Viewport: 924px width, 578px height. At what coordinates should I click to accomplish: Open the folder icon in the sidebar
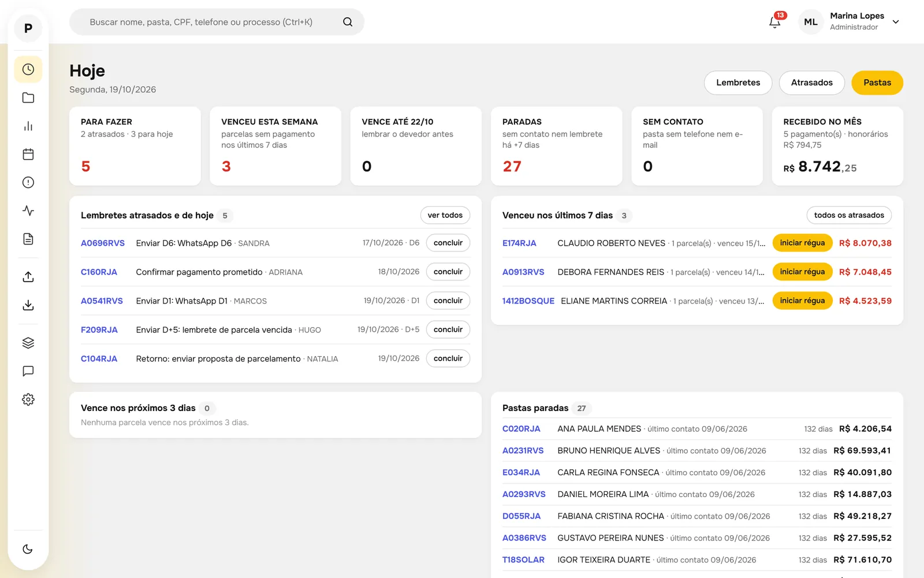click(28, 98)
